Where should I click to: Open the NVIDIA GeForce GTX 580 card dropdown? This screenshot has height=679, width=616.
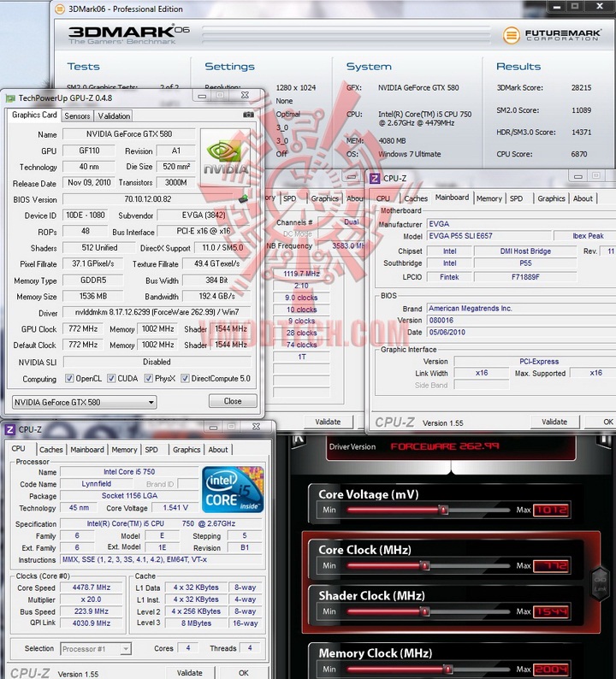tap(85, 402)
